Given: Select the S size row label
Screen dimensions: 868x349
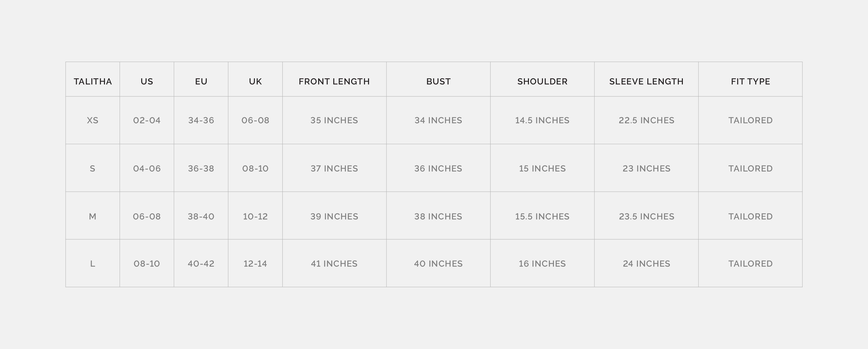Looking at the screenshot, I should pos(93,169).
